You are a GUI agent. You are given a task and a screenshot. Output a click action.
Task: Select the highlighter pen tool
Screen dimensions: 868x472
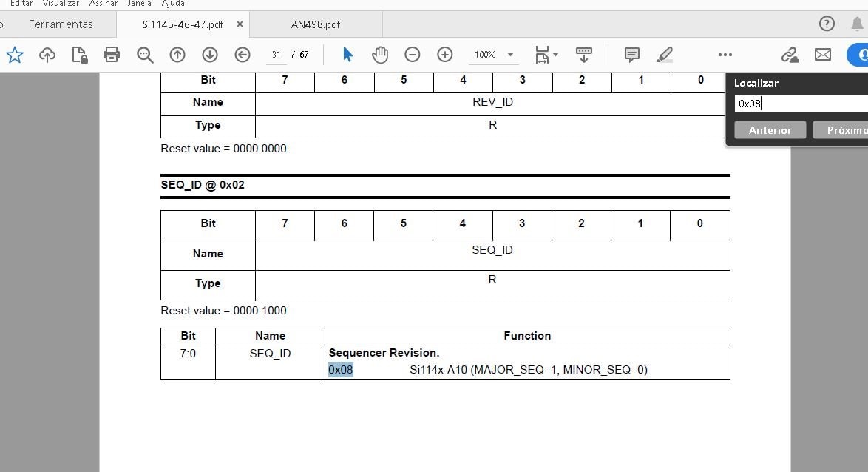tap(664, 54)
